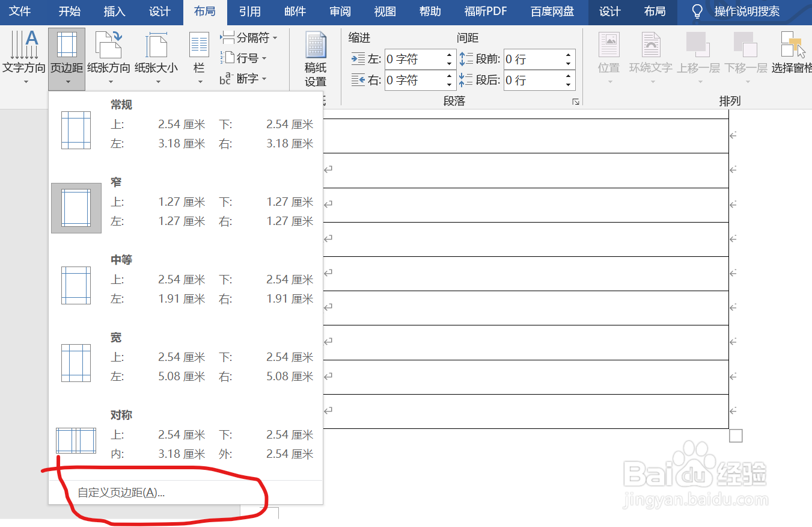The image size is (812, 527).
Task: Switch to the 帮助 tab
Action: tap(430, 11)
